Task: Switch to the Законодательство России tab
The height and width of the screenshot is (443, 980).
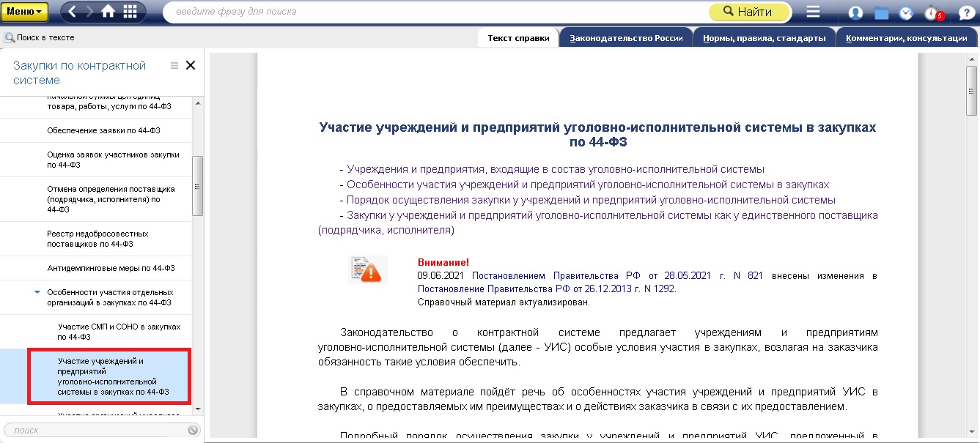Action: coord(627,38)
